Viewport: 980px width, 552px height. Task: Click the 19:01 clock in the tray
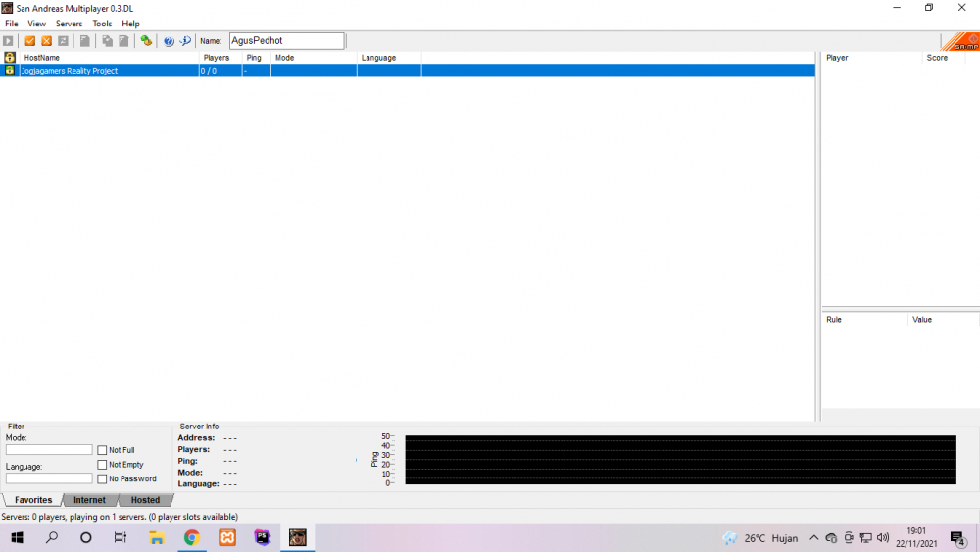(916, 531)
